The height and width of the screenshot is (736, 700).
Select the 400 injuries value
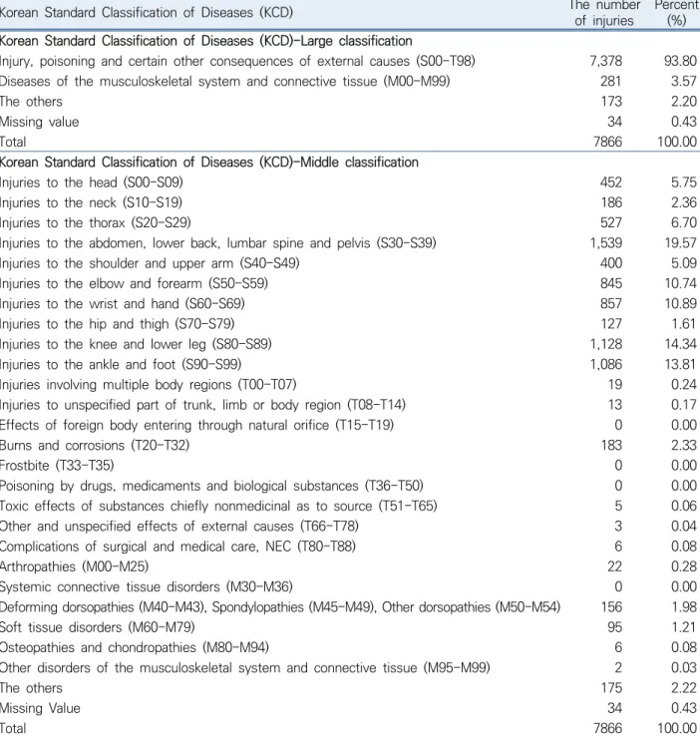coord(611,263)
